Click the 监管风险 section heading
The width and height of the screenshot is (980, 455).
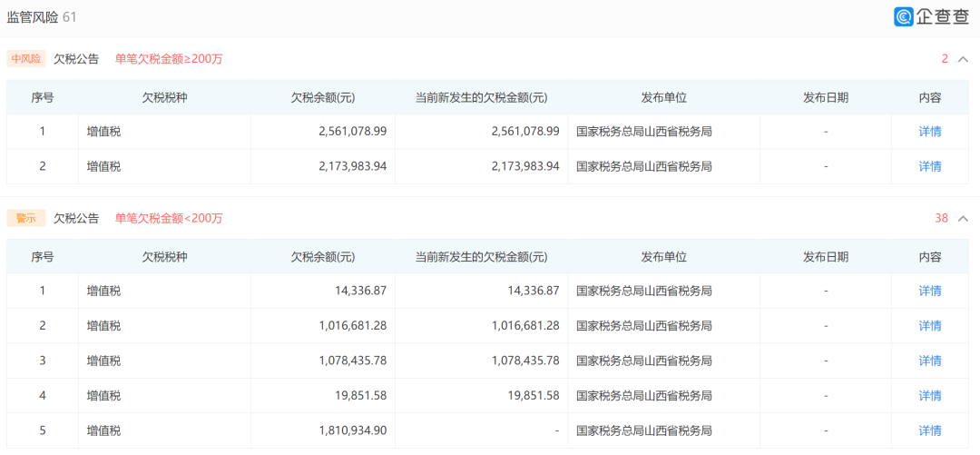(x=33, y=17)
